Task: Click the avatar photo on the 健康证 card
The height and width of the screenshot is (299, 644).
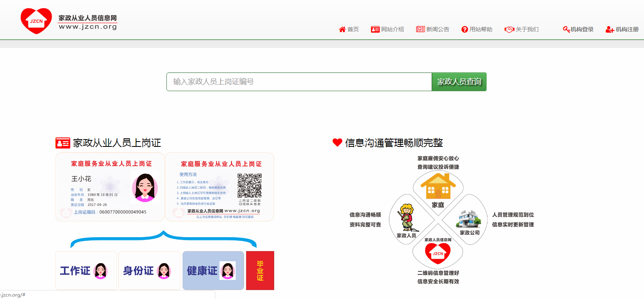Action: click(227, 271)
